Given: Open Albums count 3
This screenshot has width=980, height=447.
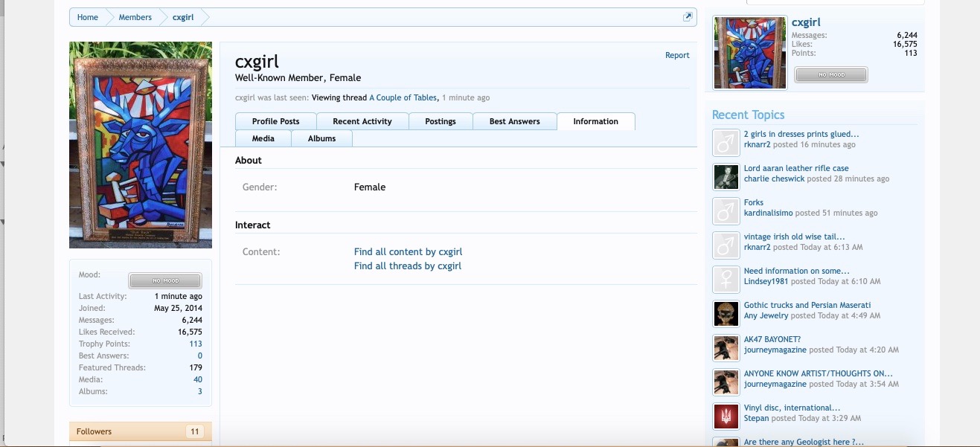Looking at the screenshot, I should tap(199, 391).
